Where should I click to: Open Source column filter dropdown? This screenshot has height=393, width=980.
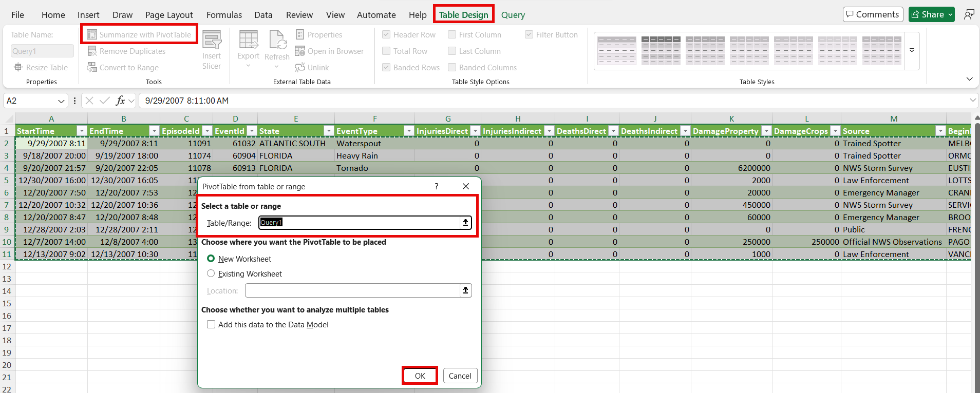pyautogui.click(x=940, y=131)
